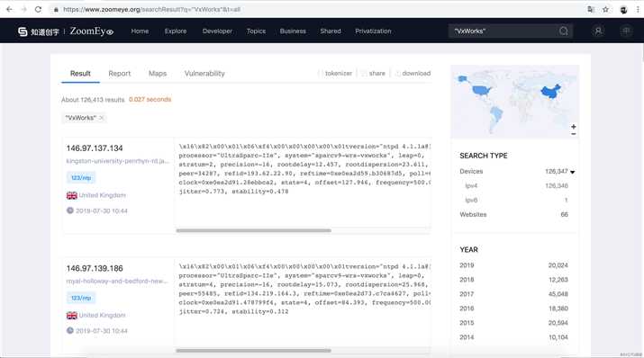644x358 pixels.
Task: Open the Business menu item
Action: pyautogui.click(x=293, y=31)
